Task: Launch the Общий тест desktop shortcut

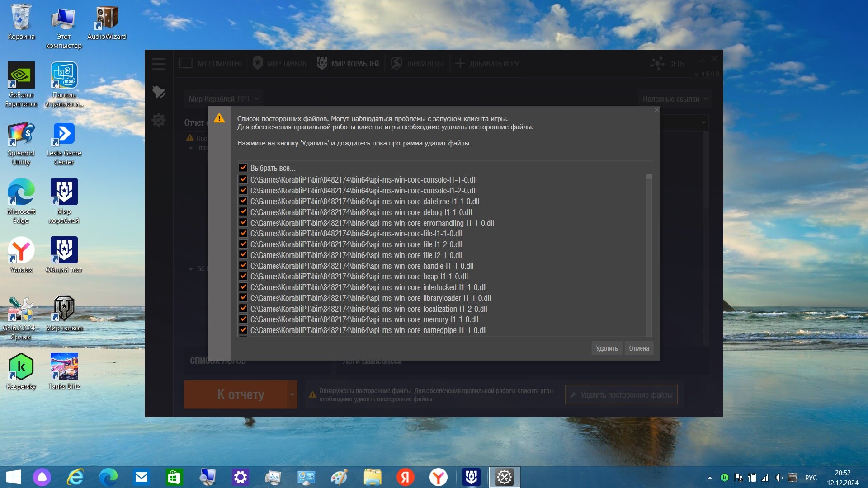Action: [x=64, y=255]
